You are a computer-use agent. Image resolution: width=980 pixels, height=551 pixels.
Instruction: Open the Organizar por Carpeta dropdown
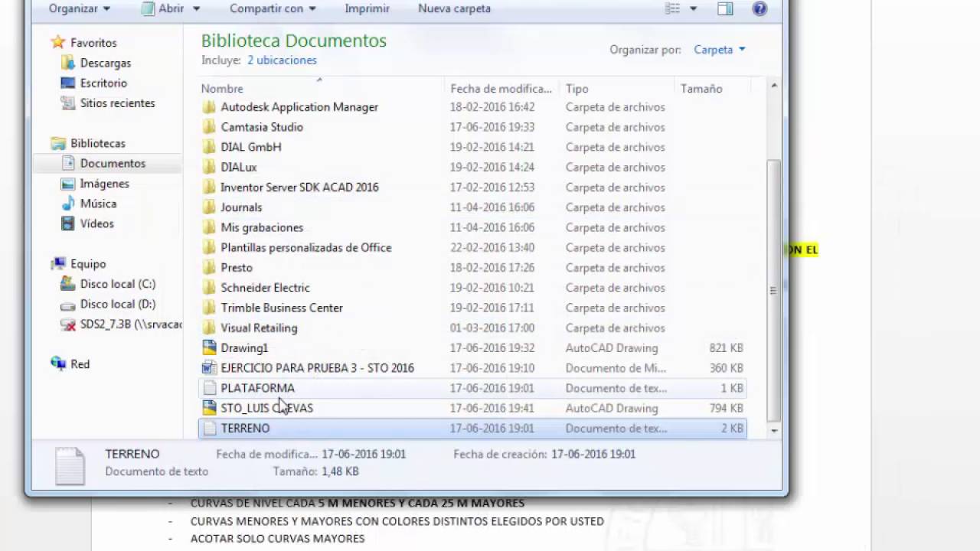coord(719,49)
